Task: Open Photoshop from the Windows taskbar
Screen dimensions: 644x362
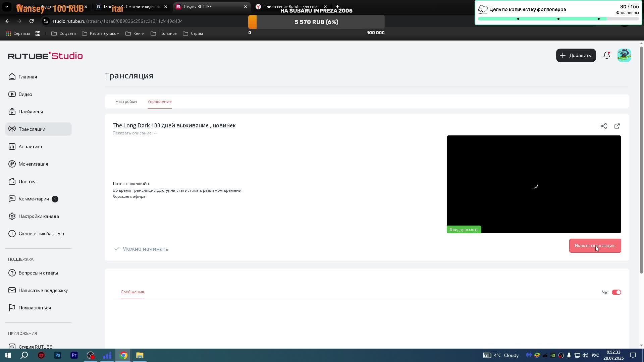Action: pyautogui.click(x=58, y=355)
